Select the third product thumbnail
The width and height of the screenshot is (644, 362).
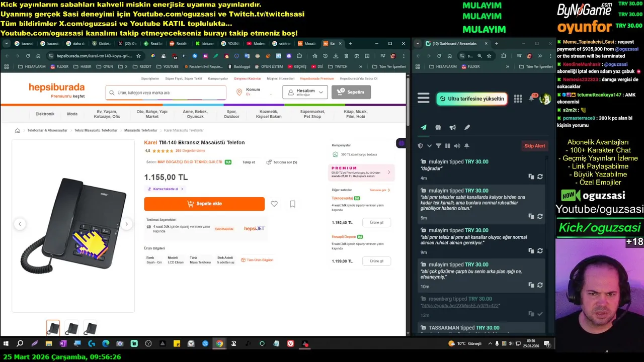90,328
